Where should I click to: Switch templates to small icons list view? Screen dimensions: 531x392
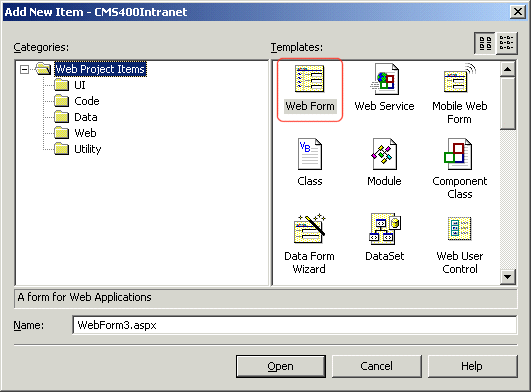click(507, 43)
